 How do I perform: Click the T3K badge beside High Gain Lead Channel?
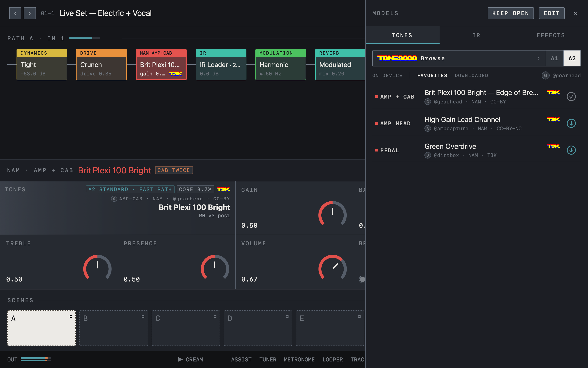coord(553,119)
